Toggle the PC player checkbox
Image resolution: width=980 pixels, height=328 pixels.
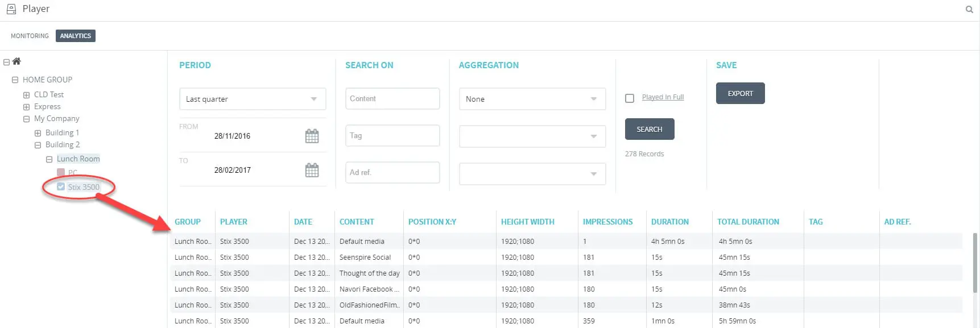tap(61, 172)
